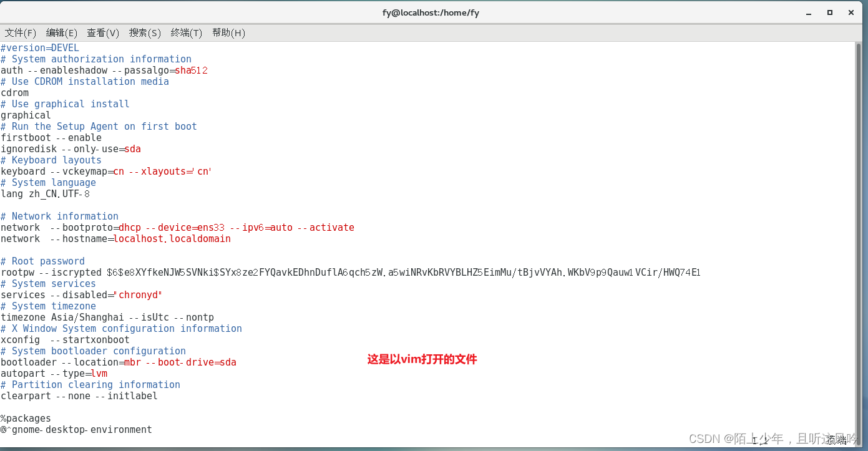Click the '@^gnome-desktop-environment' line
The image size is (868, 451).
click(x=76, y=430)
